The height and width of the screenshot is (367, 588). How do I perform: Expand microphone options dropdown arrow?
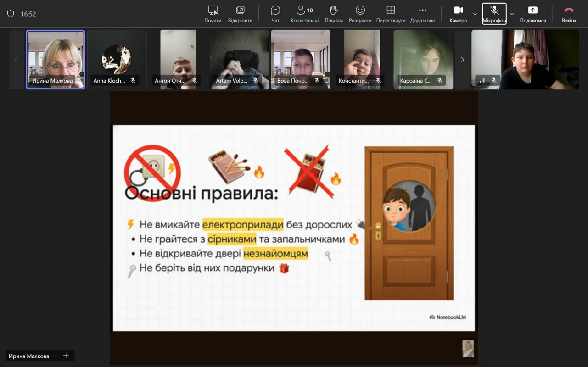[x=512, y=14]
